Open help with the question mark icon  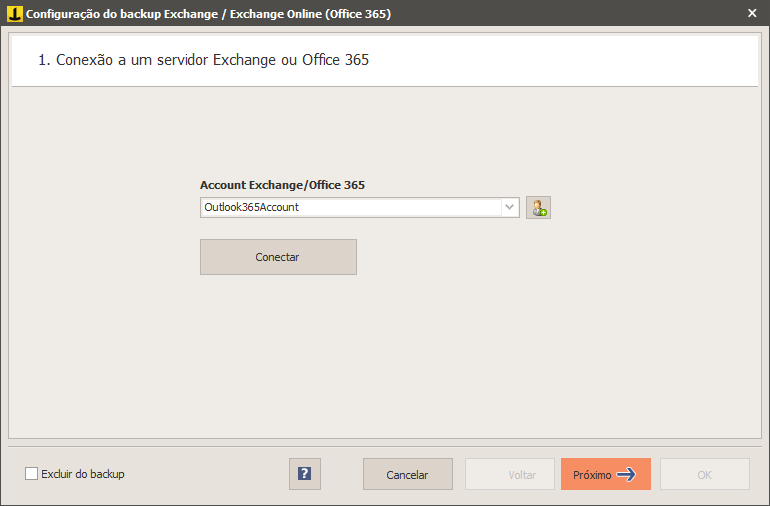304,474
